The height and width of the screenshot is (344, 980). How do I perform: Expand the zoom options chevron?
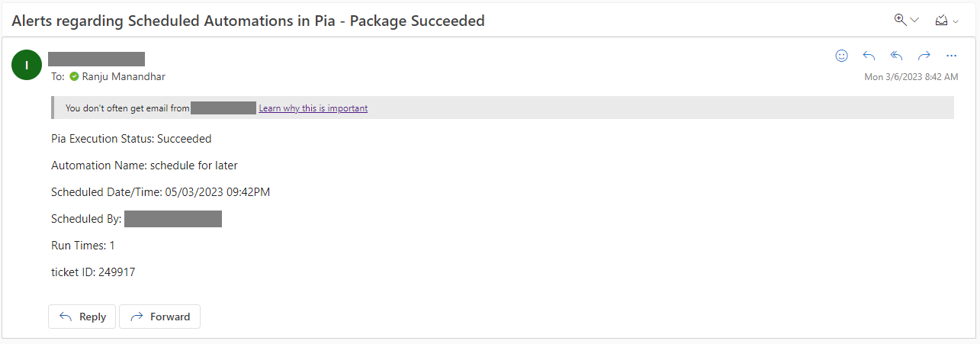pos(914,21)
